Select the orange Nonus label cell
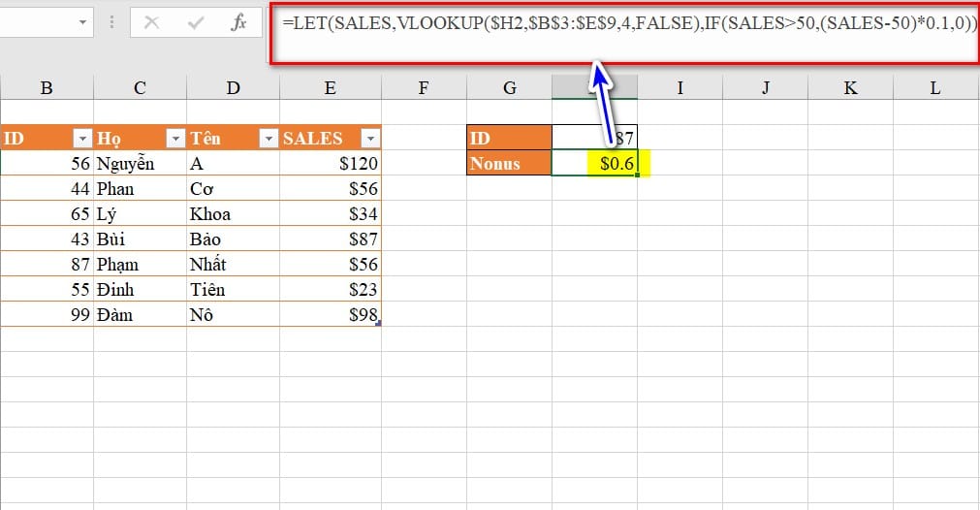The height and width of the screenshot is (510, 980). pos(509,164)
